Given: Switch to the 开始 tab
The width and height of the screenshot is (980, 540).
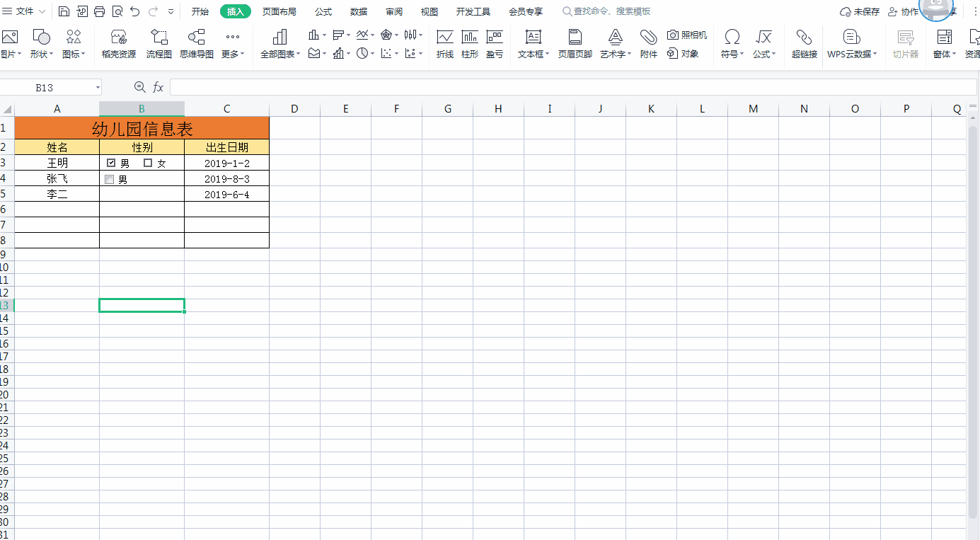Looking at the screenshot, I should tap(200, 12).
